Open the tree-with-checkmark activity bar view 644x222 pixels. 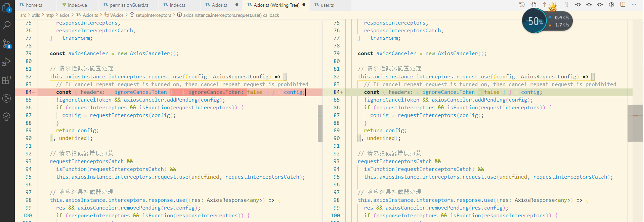pyautogui.click(x=7, y=116)
